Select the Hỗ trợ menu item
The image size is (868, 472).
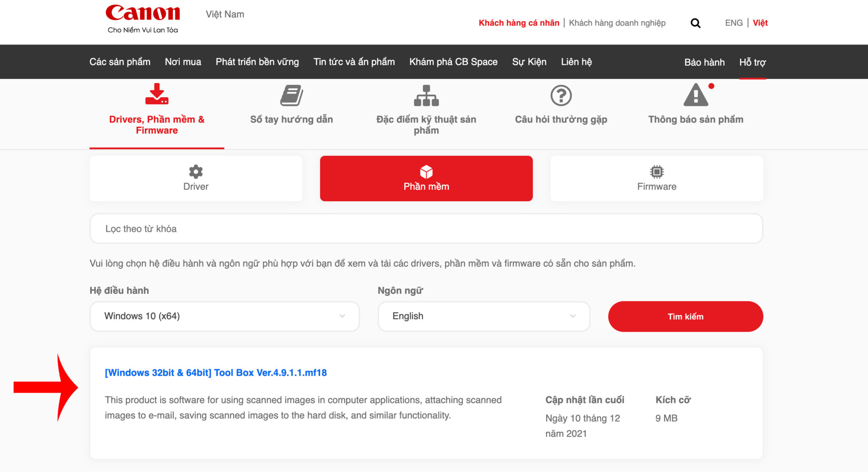(x=753, y=62)
